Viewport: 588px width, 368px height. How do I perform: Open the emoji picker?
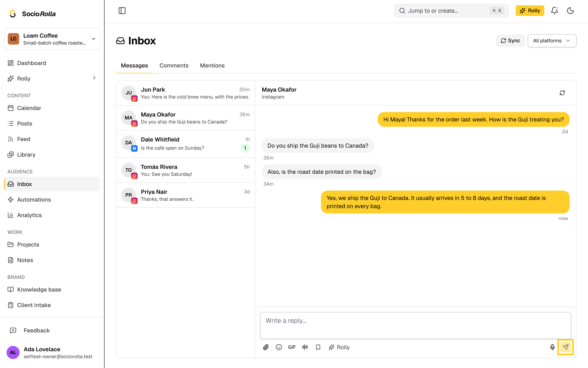coord(279,347)
